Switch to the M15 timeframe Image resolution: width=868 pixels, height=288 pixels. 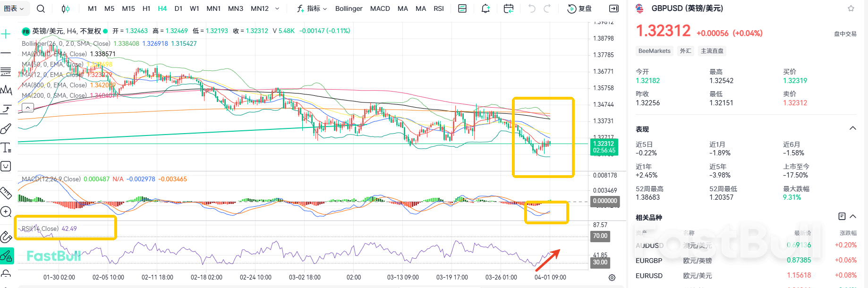coord(128,8)
